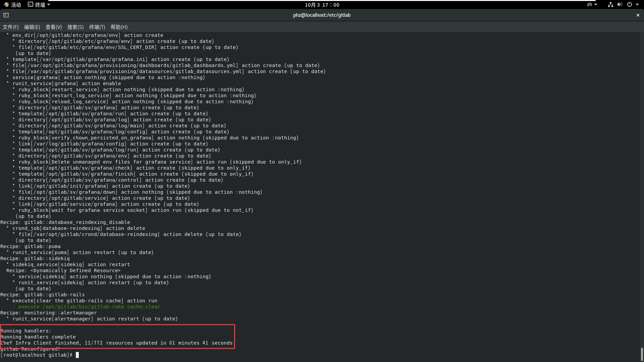Open the 终端(T) menu in menu bar
This screenshot has height=362, width=644.
pyautogui.click(x=97, y=27)
